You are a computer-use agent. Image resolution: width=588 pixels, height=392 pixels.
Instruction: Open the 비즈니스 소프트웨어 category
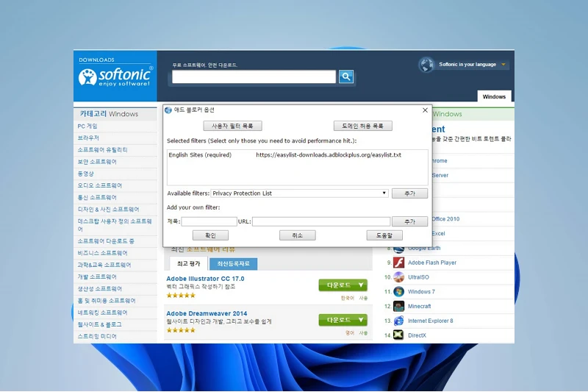[x=102, y=253]
